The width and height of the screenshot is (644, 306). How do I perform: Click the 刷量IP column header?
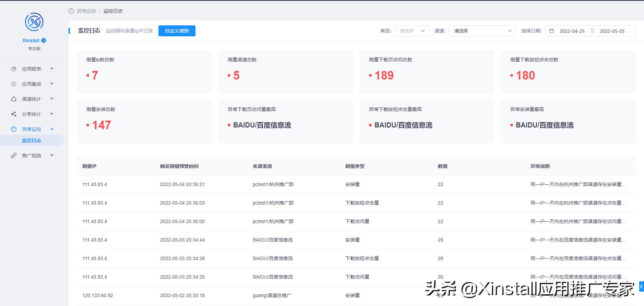[89, 166]
